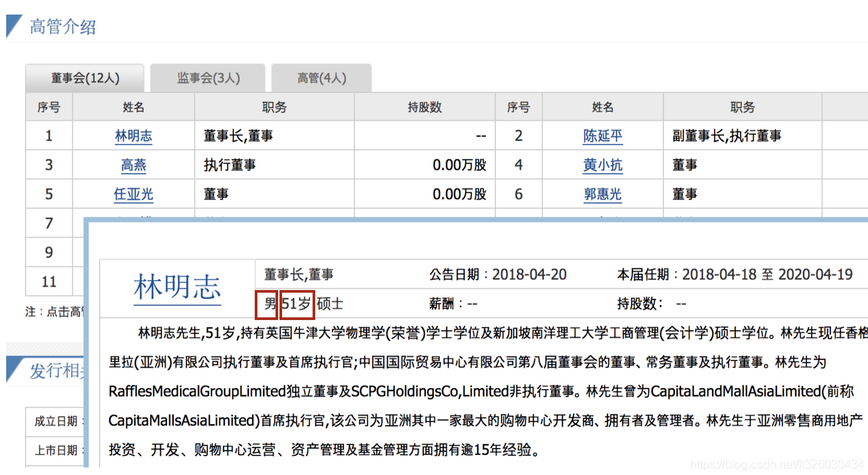Click 郭惠光 name link

click(x=603, y=194)
